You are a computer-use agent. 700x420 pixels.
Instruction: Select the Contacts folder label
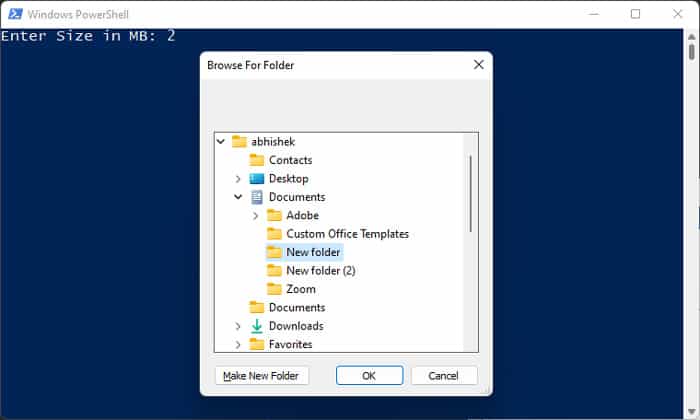coord(290,160)
